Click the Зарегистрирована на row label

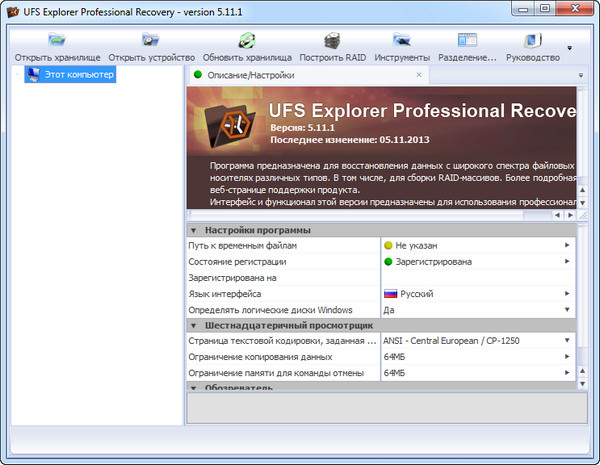232,278
